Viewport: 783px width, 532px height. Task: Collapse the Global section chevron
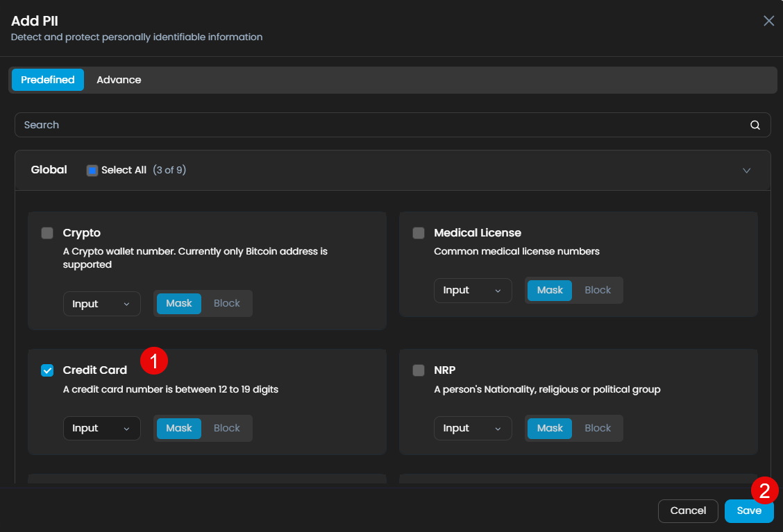(x=746, y=171)
